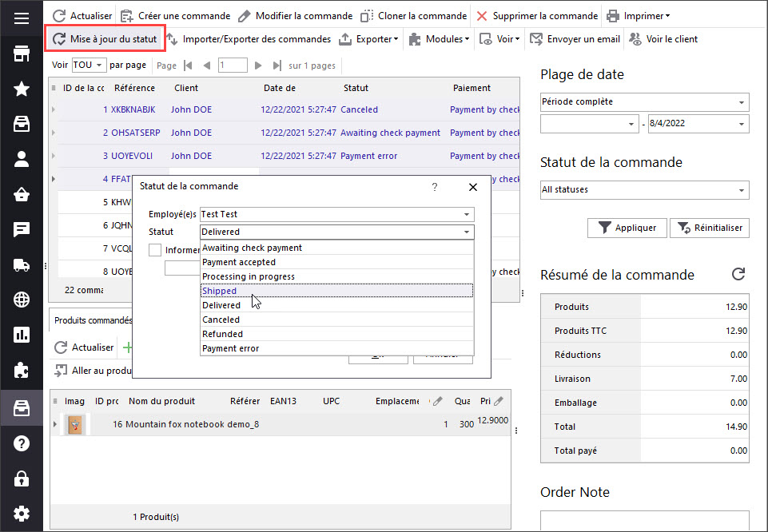Open the hamburger menu in sidebar
Screen dimensions: 768x532
point(21,18)
